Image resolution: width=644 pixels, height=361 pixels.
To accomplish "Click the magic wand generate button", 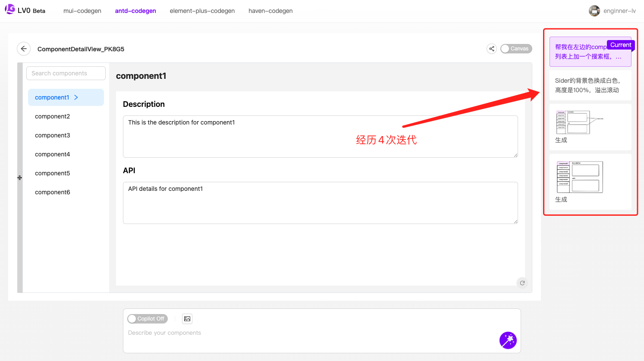I will click(x=508, y=340).
